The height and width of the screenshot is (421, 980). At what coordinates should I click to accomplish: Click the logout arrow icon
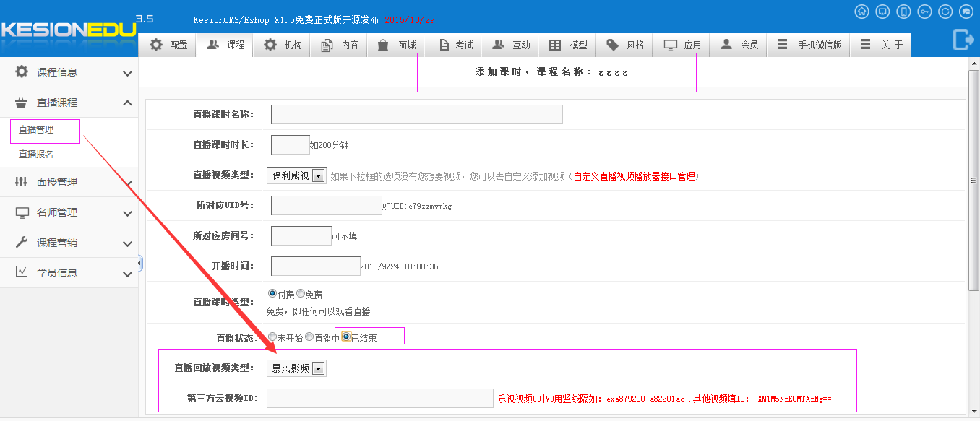click(963, 39)
